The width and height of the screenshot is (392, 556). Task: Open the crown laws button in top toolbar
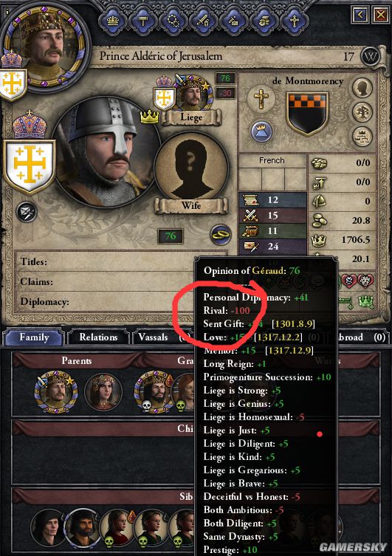tap(113, 21)
